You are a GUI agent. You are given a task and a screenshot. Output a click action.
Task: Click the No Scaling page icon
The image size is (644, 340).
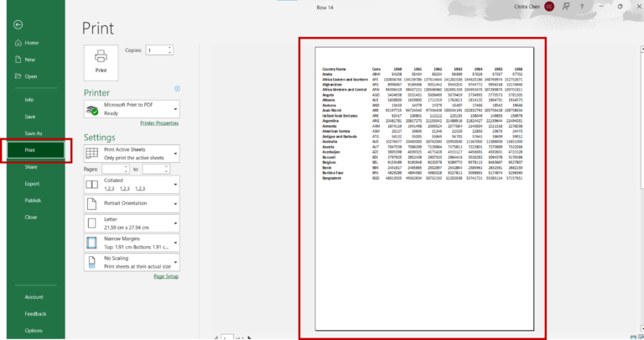coord(92,262)
